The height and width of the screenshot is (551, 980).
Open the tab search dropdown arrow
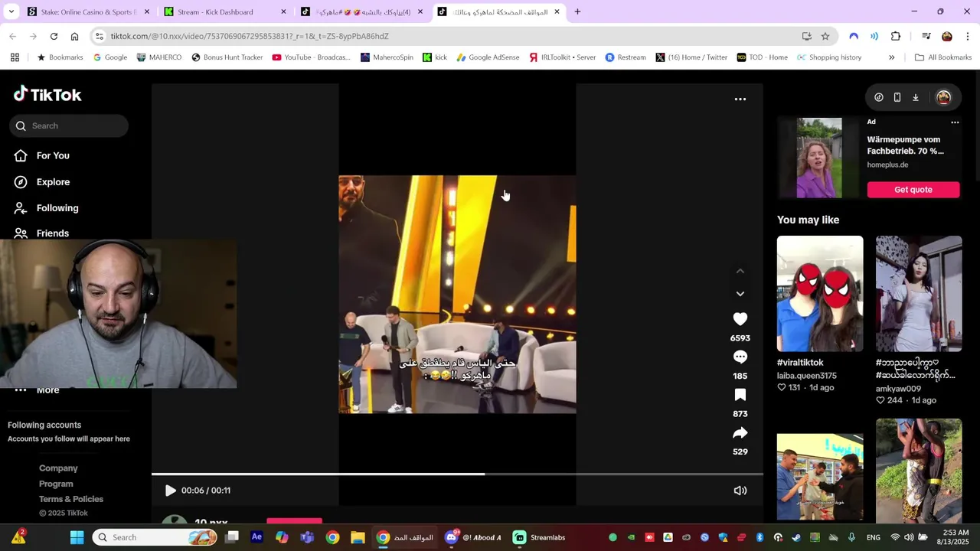pyautogui.click(x=11, y=11)
